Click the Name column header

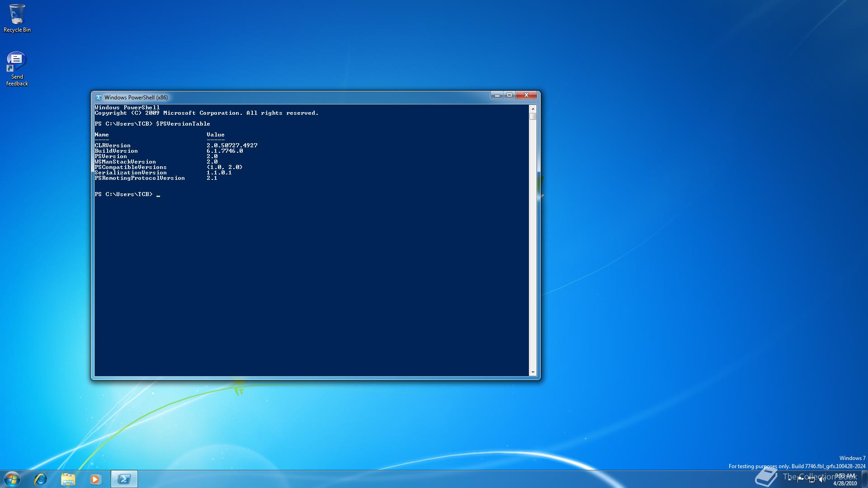coord(102,135)
